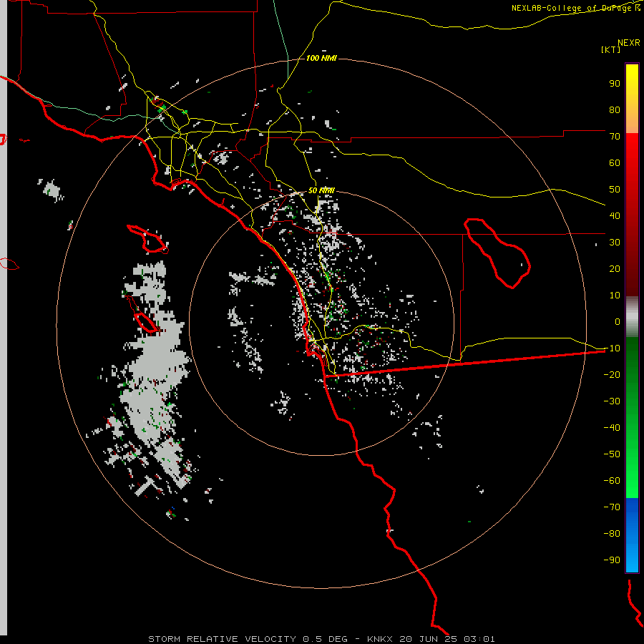Viewport: 644px width, 644px height.
Task: Click the 40 value on velocity scale
Action: coord(615,216)
